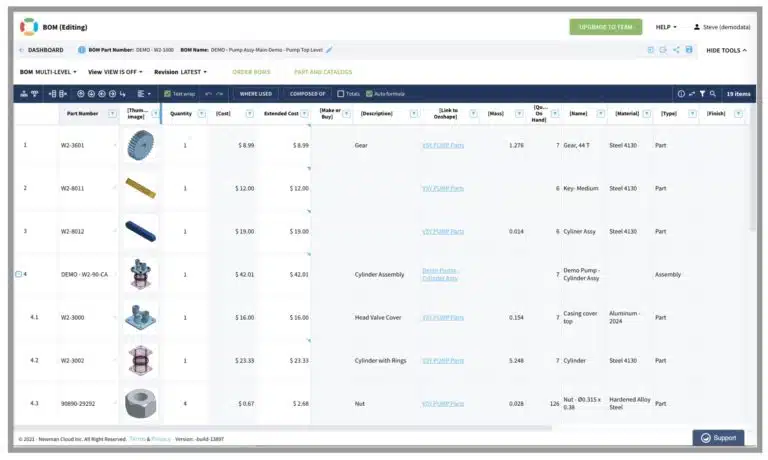Click the insert column right icon
Image resolution: width=768 pixels, height=460 pixels.
tap(63, 94)
